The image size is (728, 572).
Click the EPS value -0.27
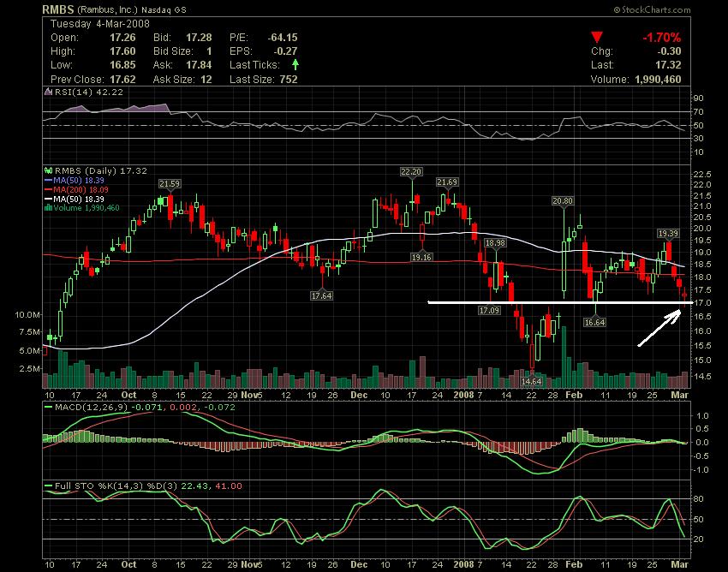285,51
